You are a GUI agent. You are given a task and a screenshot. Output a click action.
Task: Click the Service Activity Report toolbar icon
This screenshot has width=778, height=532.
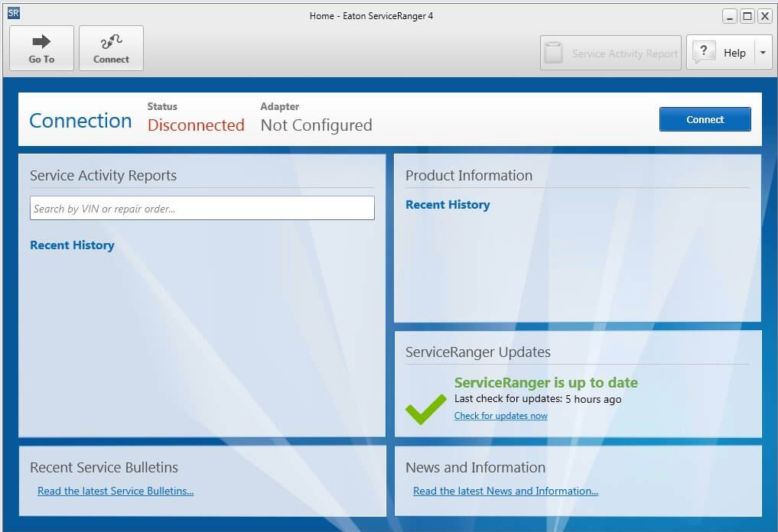click(553, 52)
